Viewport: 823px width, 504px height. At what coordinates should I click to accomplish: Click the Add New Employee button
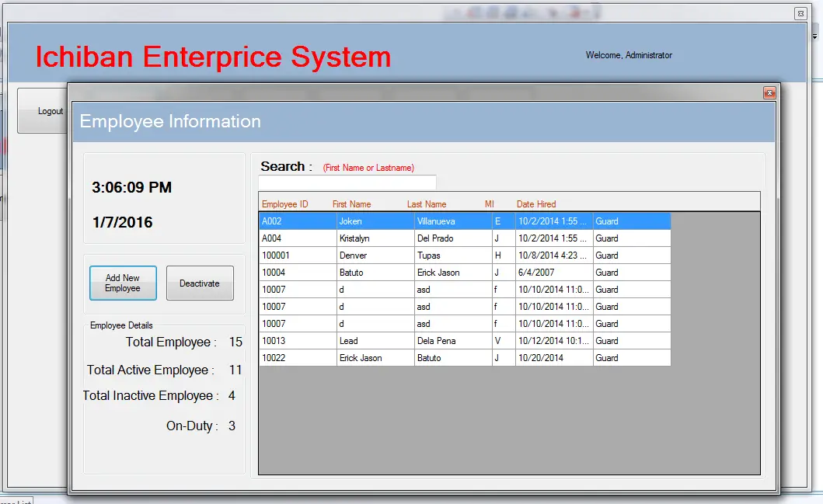point(123,283)
